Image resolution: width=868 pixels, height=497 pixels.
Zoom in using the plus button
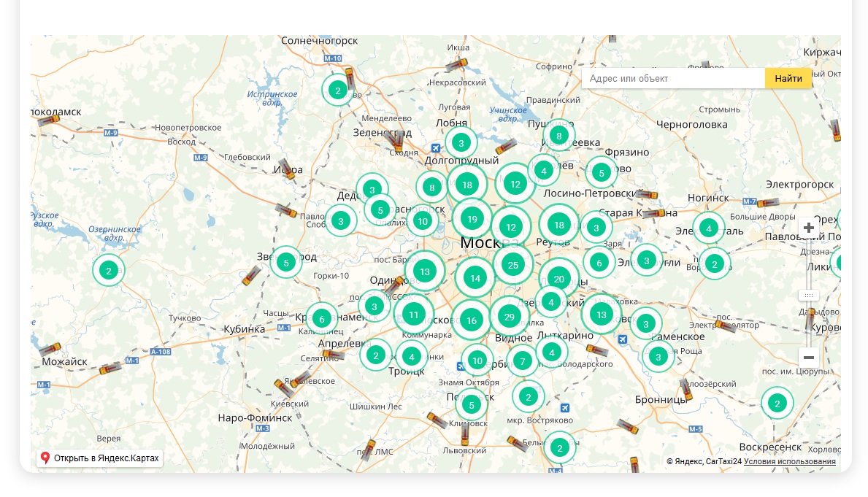pos(808,228)
